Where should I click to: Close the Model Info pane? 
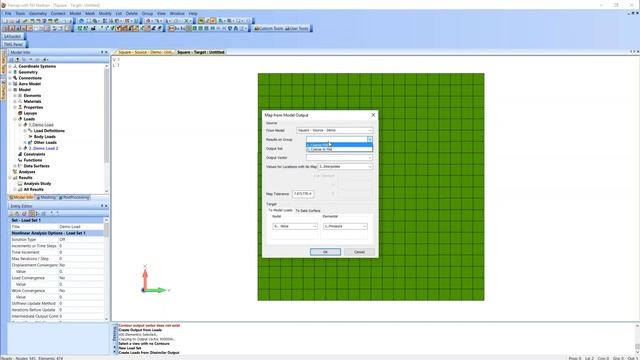pyautogui.click(x=107, y=52)
